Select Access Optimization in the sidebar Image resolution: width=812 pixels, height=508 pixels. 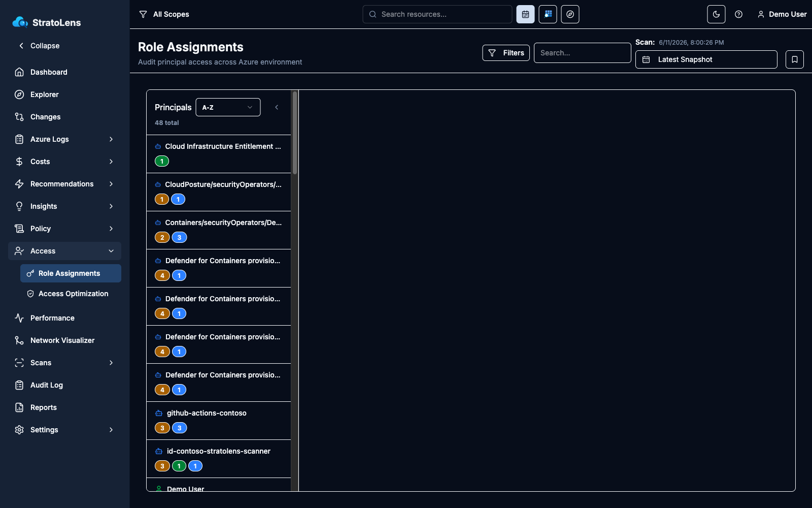(x=71, y=294)
